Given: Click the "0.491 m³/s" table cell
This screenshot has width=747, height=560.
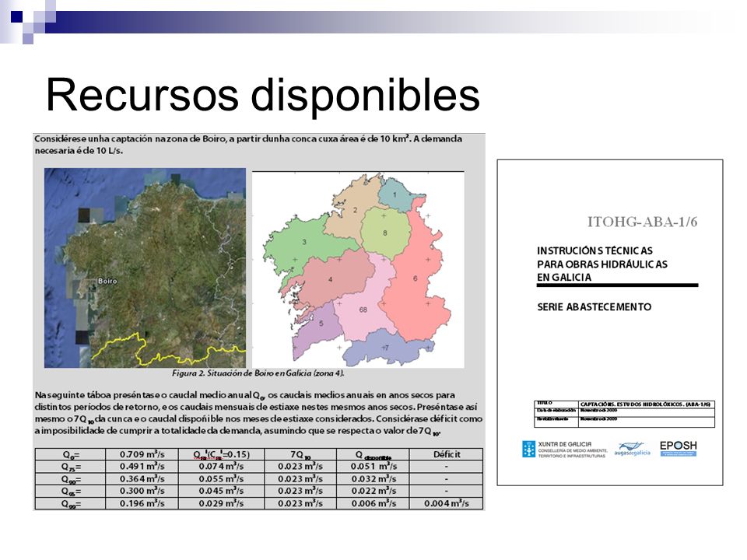Looking at the screenshot, I should point(142,467).
